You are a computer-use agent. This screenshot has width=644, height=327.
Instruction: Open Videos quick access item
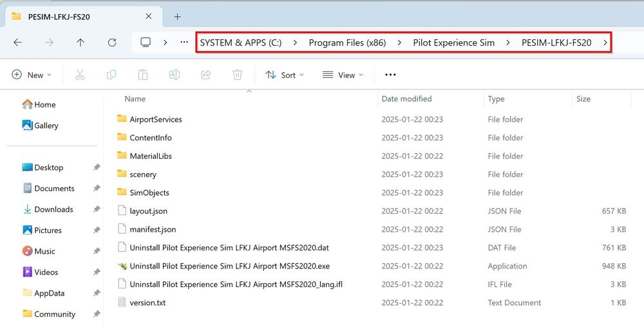point(40,272)
